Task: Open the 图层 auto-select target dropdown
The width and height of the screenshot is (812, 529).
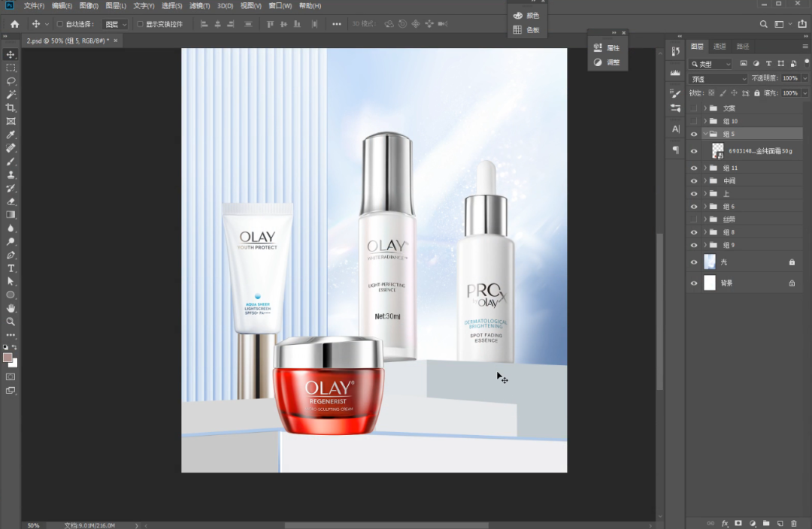Action: (x=116, y=24)
